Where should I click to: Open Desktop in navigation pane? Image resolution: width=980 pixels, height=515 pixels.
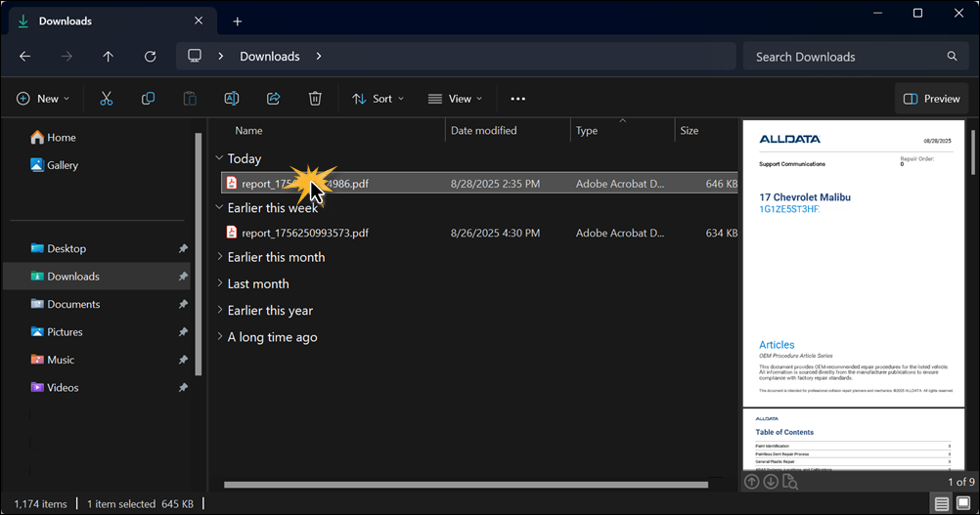tap(67, 248)
